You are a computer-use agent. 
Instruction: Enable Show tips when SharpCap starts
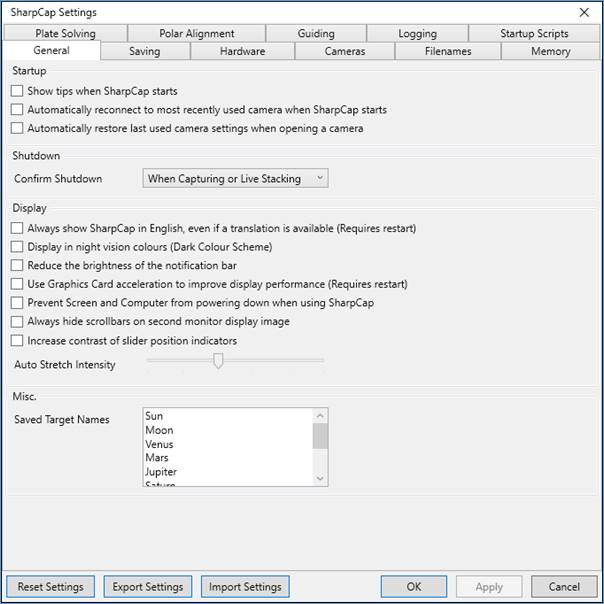tap(17, 91)
